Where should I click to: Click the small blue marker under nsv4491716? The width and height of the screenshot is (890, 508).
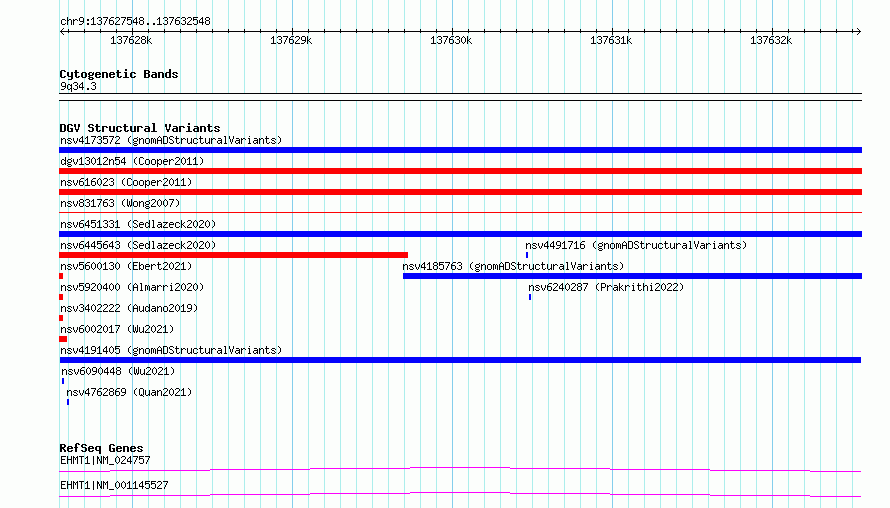527,255
